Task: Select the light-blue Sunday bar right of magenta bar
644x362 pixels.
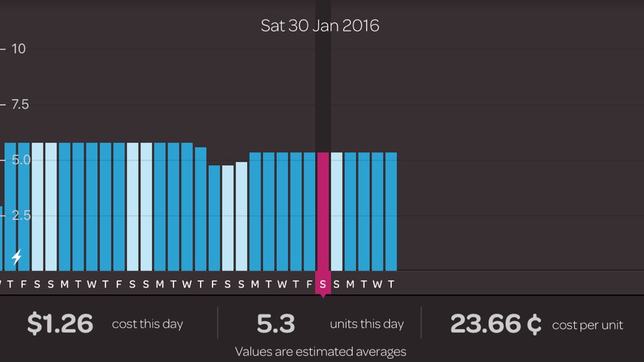Action: 336,211
